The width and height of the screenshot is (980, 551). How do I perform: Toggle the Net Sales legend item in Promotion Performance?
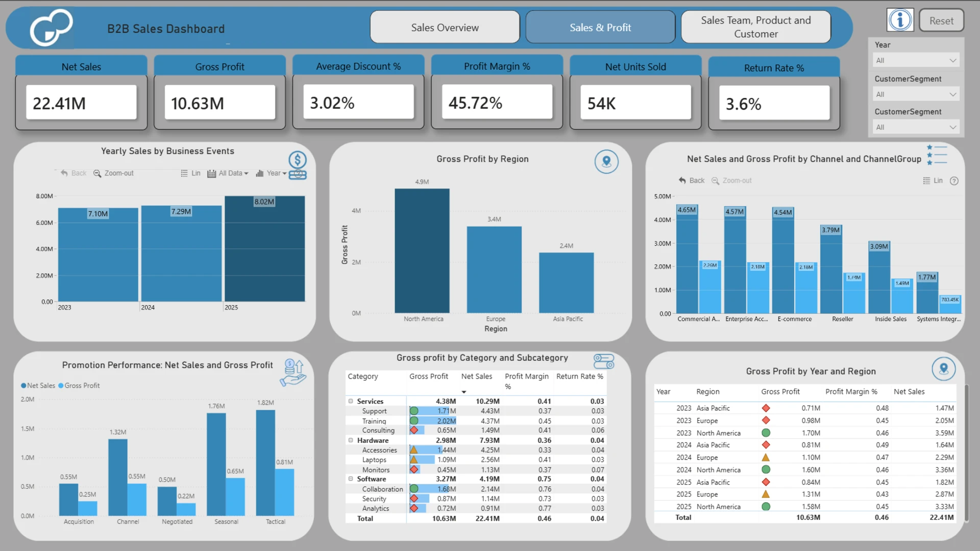tap(38, 386)
